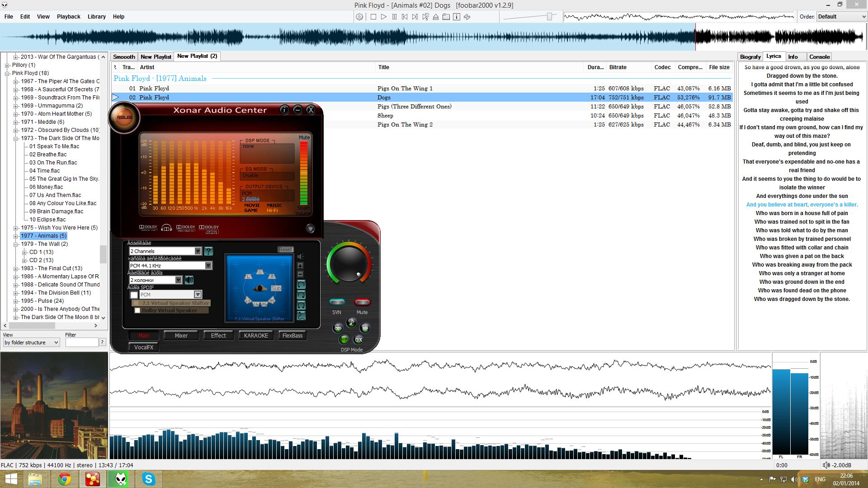Open the 2 Channels dropdown
The width and height of the screenshot is (868, 488).
click(198, 251)
